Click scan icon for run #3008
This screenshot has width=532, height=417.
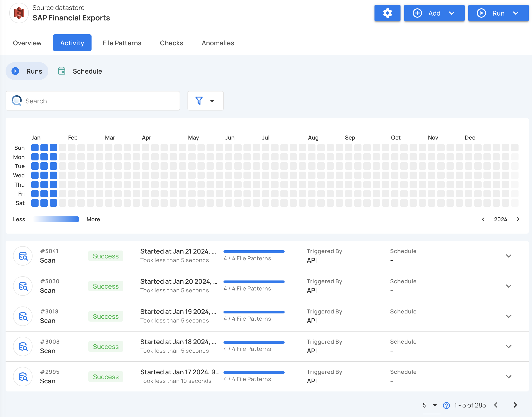tap(23, 346)
